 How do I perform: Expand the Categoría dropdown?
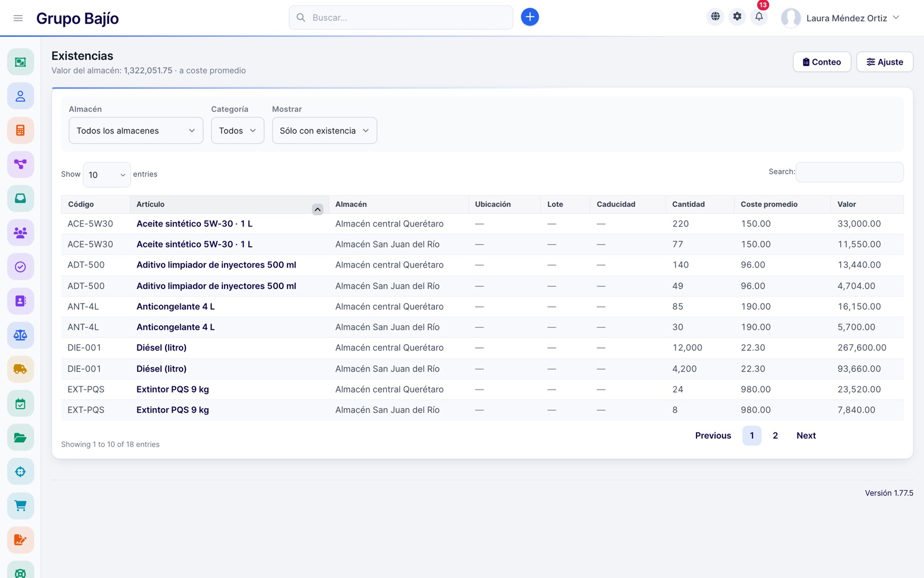(237, 131)
